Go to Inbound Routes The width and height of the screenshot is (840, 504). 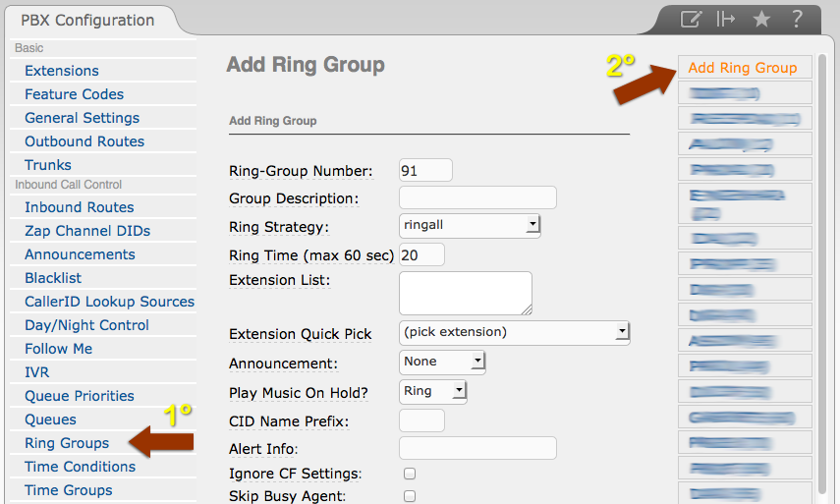point(80,207)
